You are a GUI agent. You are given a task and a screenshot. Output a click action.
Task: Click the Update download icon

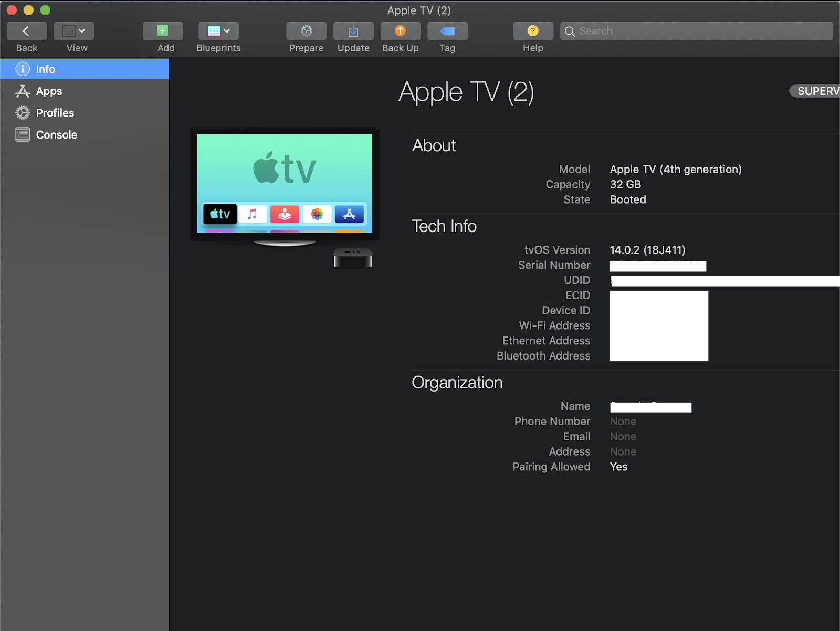(353, 31)
